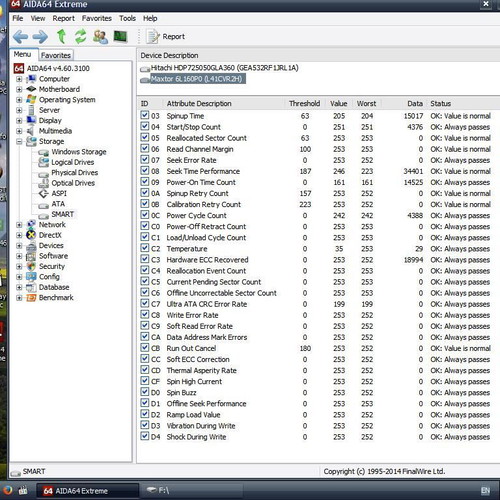500x500 pixels.
Task: Select the Storage icon in tree
Action: click(x=31, y=141)
